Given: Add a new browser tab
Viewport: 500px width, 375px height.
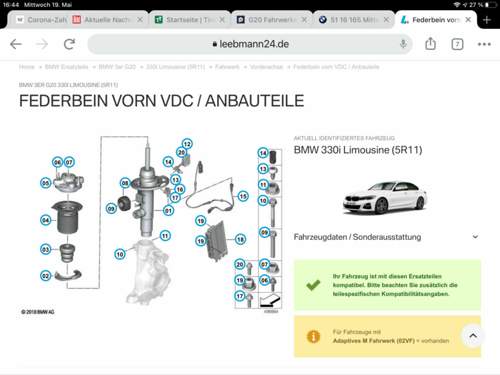Looking at the screenshot, I should coord(487,20).
